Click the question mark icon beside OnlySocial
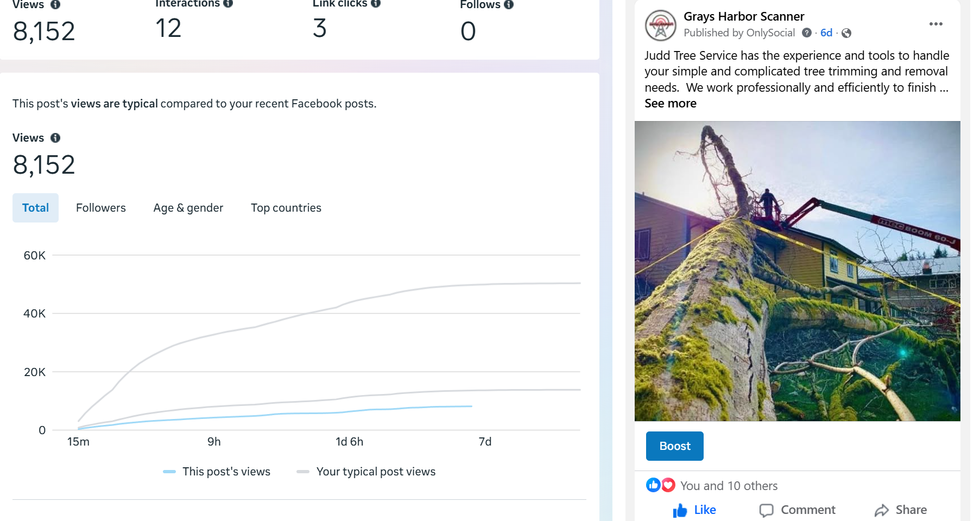The height and width of the screenshot is (521, 980). click(x=807, y=33)
